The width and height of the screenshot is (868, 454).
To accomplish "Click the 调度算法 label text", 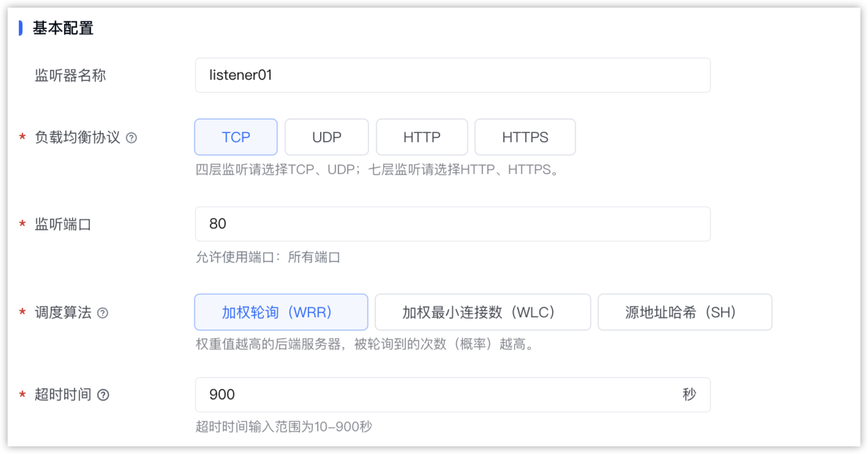I will [x=63, y=313].
